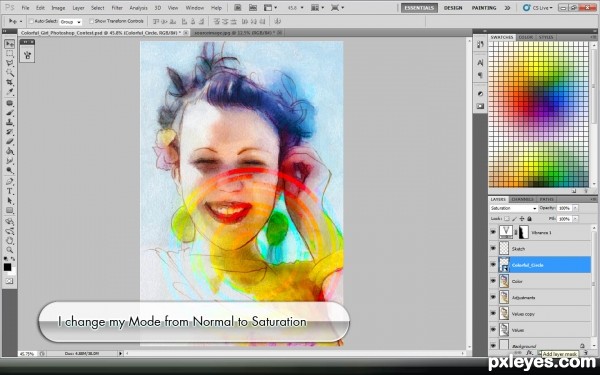Select the Type tool
600x375 pixels.
(x=10, y=191)
